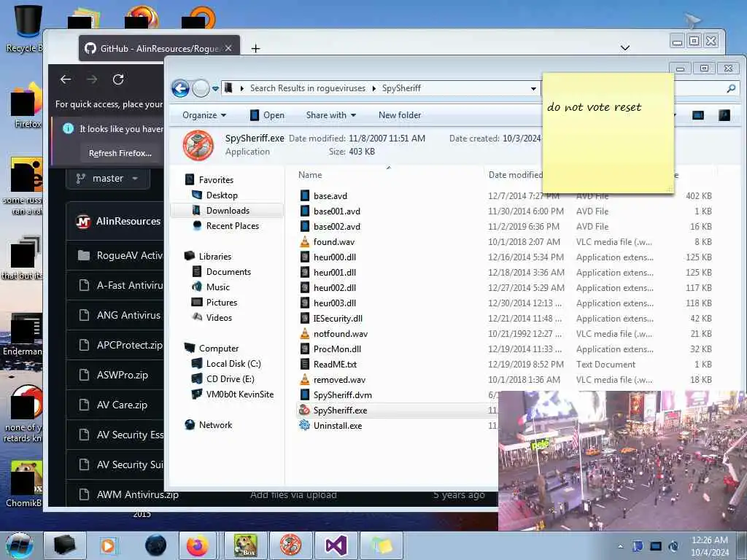Open a new tab in Firefox
This screenshot has height=560, width=747.
click(x=255, y=49)
